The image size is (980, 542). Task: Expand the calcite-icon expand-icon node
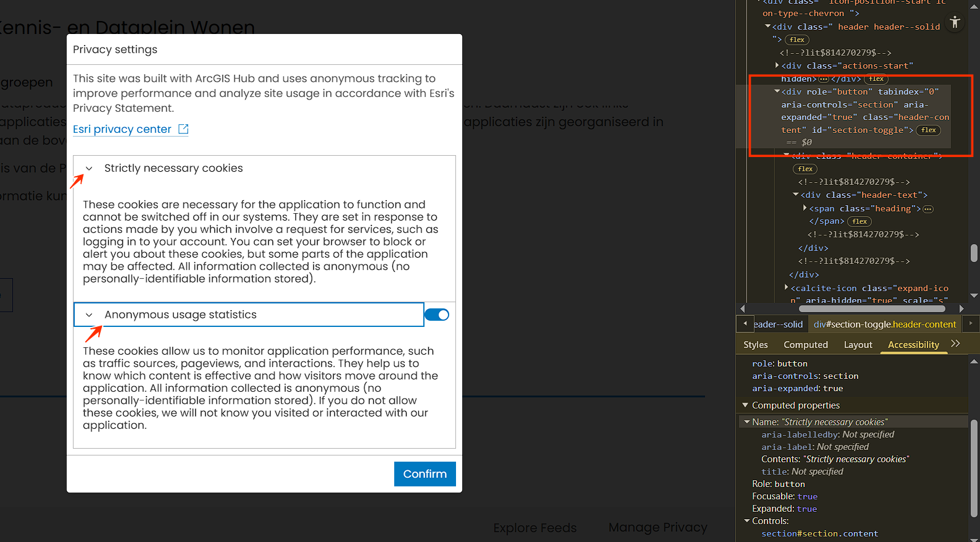coord(786,287)
